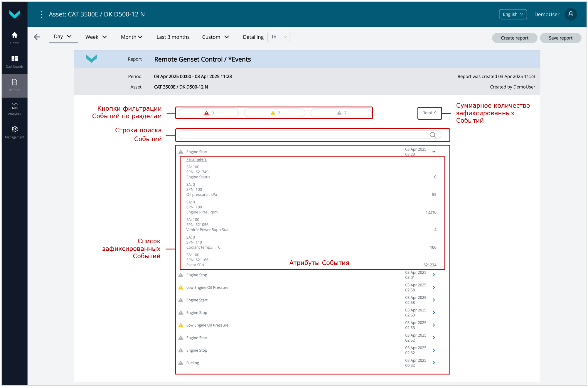Open the Detailing 1h dropdown

click(x=279, y=37)
